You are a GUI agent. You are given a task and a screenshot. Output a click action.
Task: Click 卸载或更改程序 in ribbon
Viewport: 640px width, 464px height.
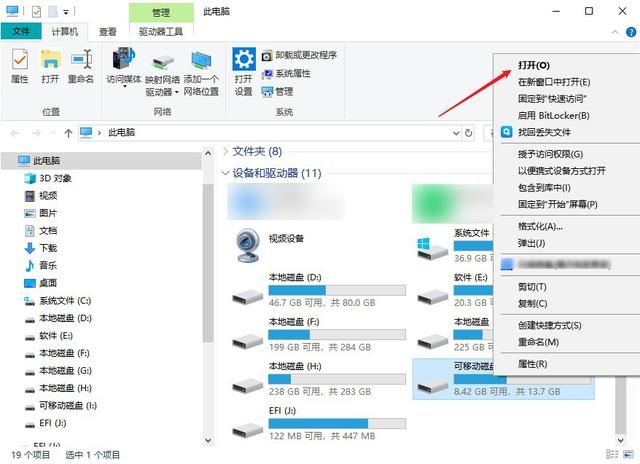300,55
